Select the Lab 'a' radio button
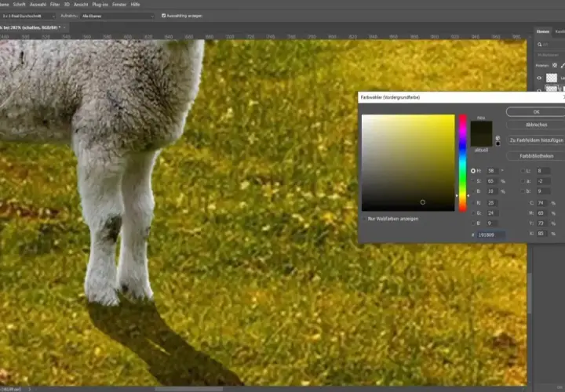Screen dimensions: 565x392 [x=522, y=181]
